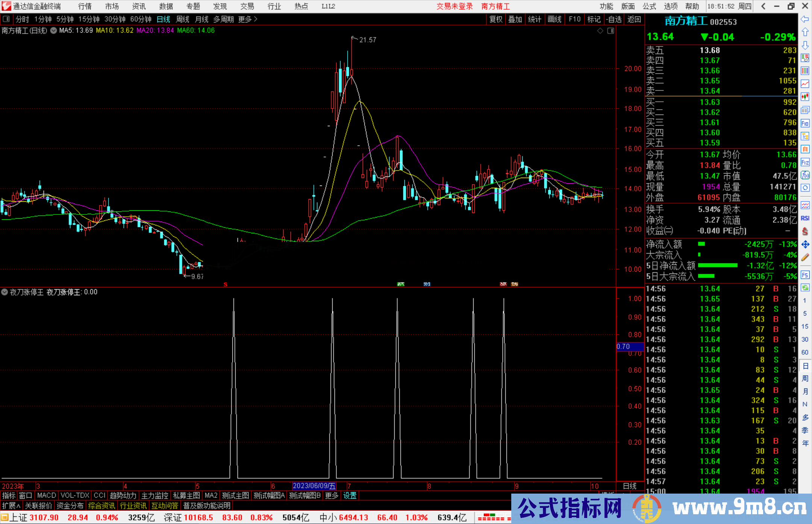Click the F10 icon in right sidebar

(805, 123)
